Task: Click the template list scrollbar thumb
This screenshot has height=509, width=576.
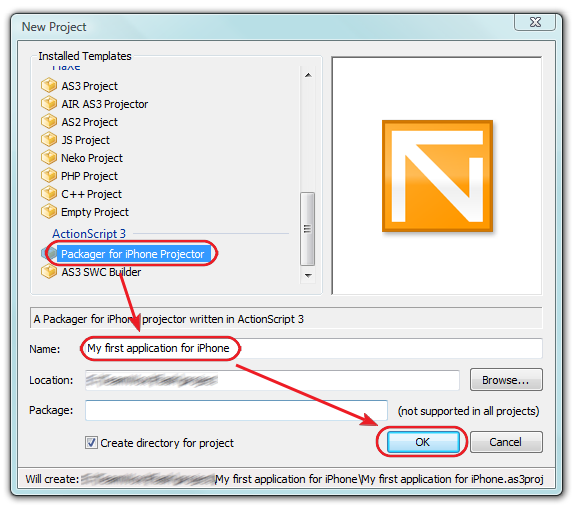Action: click(x=307, y=228)
